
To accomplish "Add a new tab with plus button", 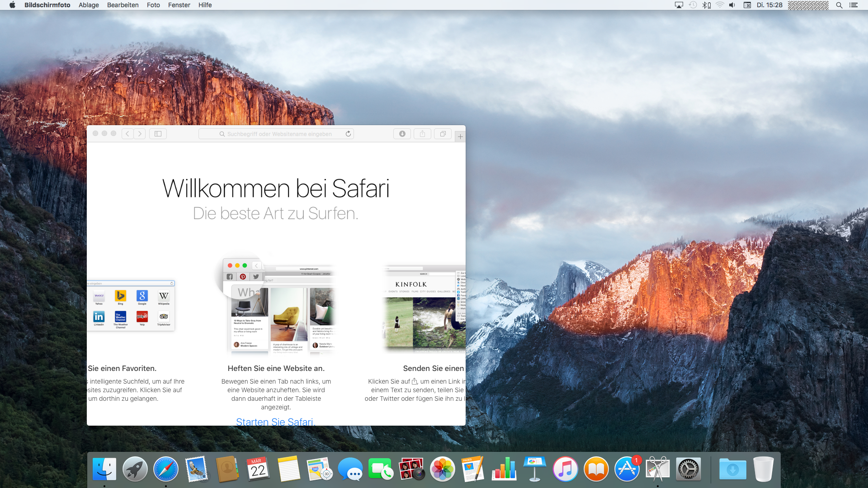I will [x=460, y=136].
